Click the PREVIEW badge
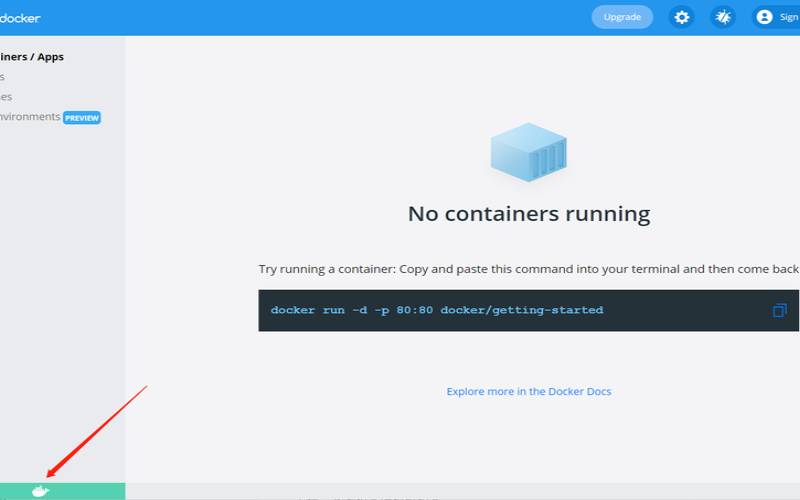The image size is (800, 500). point(82,118)
